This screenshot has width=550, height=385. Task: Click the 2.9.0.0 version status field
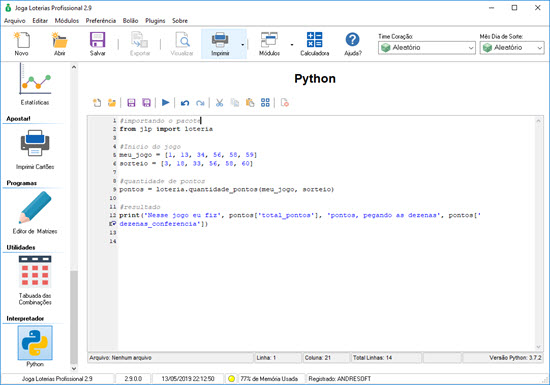click(133, 379)
